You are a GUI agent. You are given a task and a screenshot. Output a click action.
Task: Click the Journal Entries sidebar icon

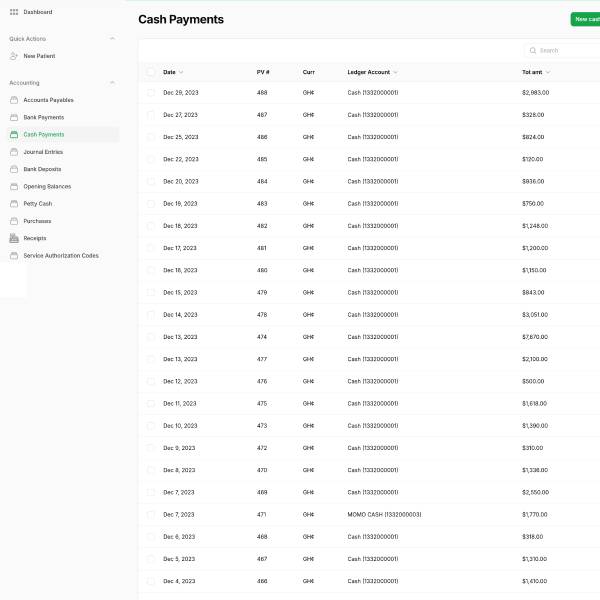click(14, 152)
